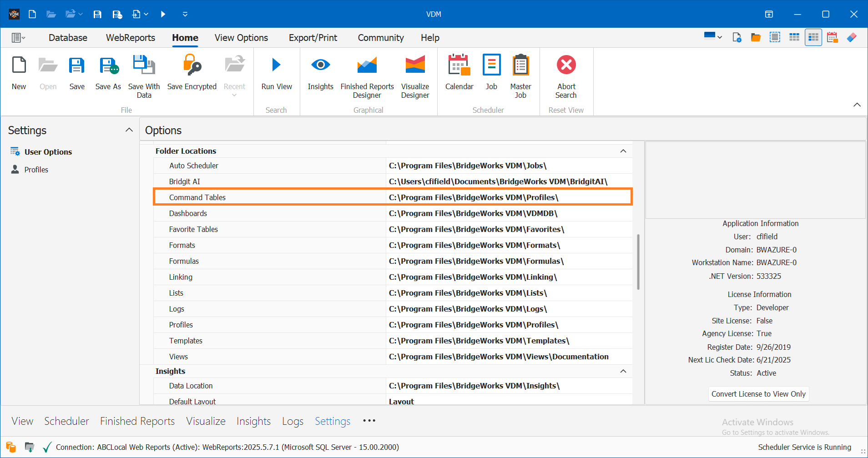The image size is (868, 458).
Task: Select the Dashboards folder row
Action: click(x=393, y=213)
